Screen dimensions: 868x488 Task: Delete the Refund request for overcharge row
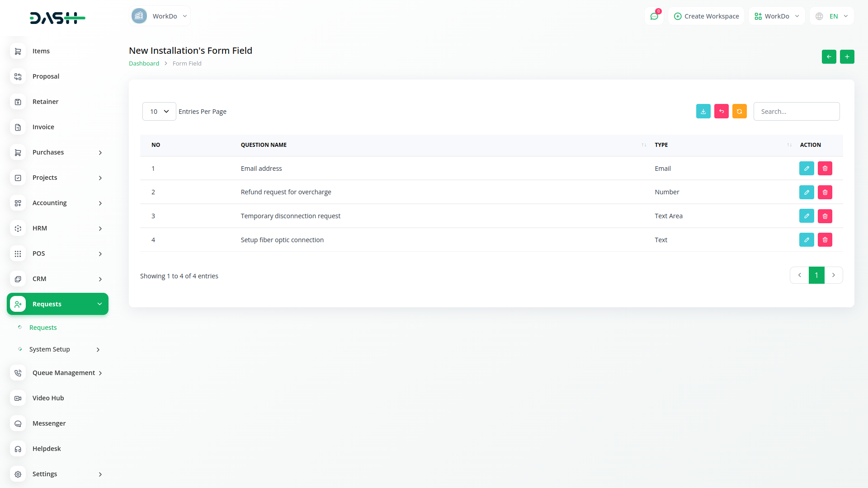825,192
